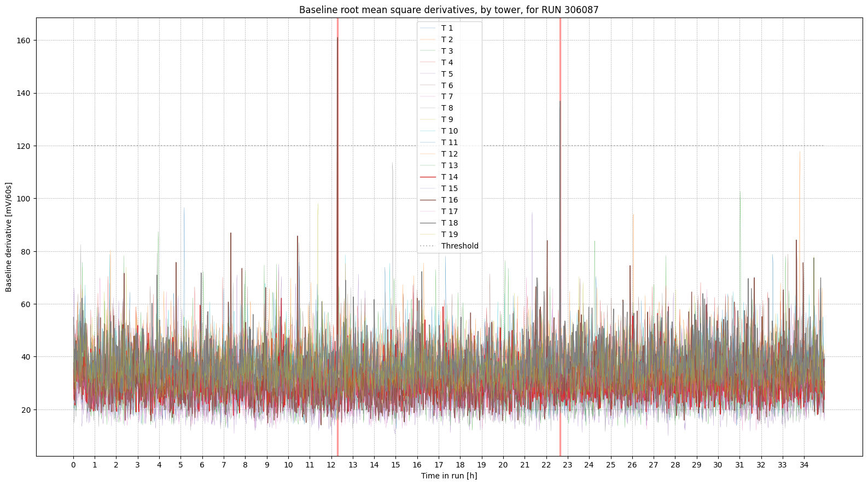Click the 'Baseline derivative [mV/60s]' axis label
This screenshot has height=485, width=868.
point(9,237)
